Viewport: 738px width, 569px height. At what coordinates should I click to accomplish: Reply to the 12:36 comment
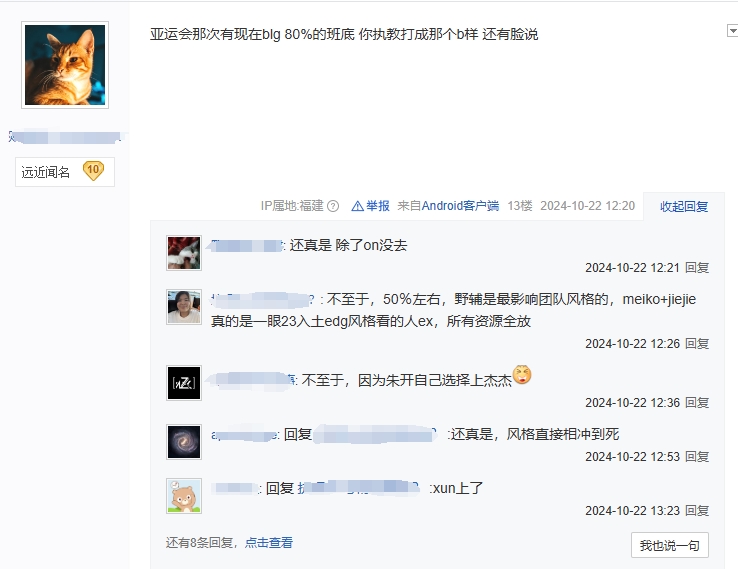point(697,403)
